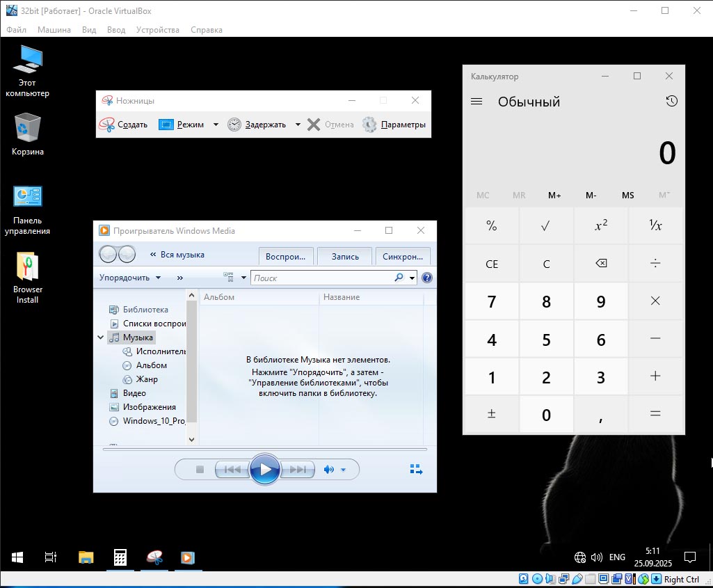713x588 pixels.
Task: Select Видео in Media Player tree
Action: pyautogui.click(x=128, y=393)
